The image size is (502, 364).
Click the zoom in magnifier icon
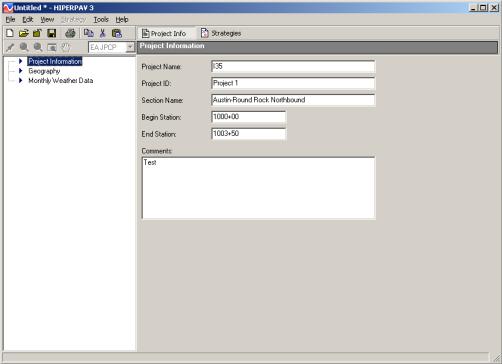[24, 47]
